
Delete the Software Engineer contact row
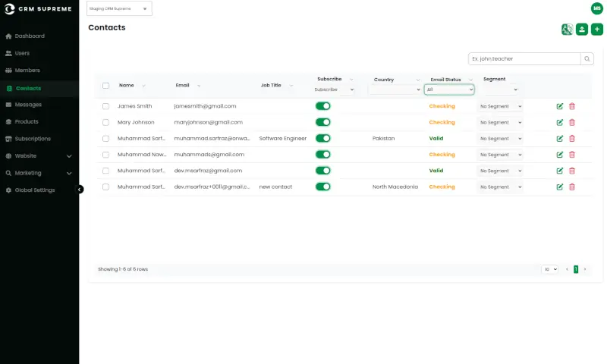tap(572, 139)
